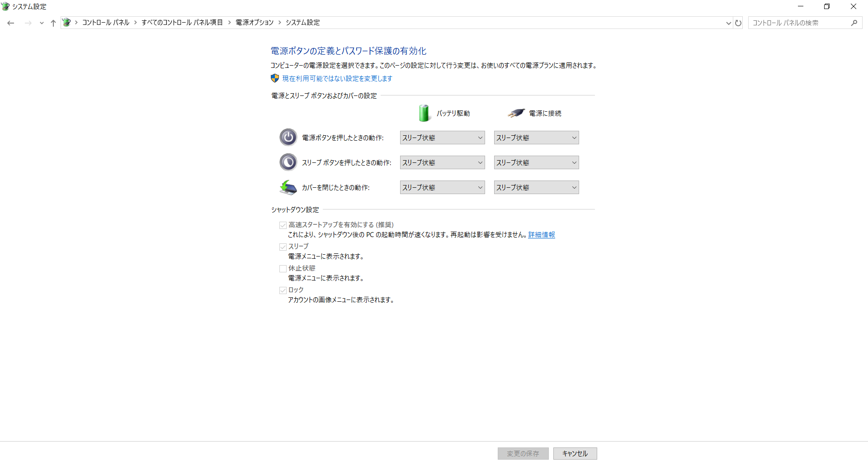868x466 pixels.
Task: Click the power plug icon
Action: coord(516,113)
